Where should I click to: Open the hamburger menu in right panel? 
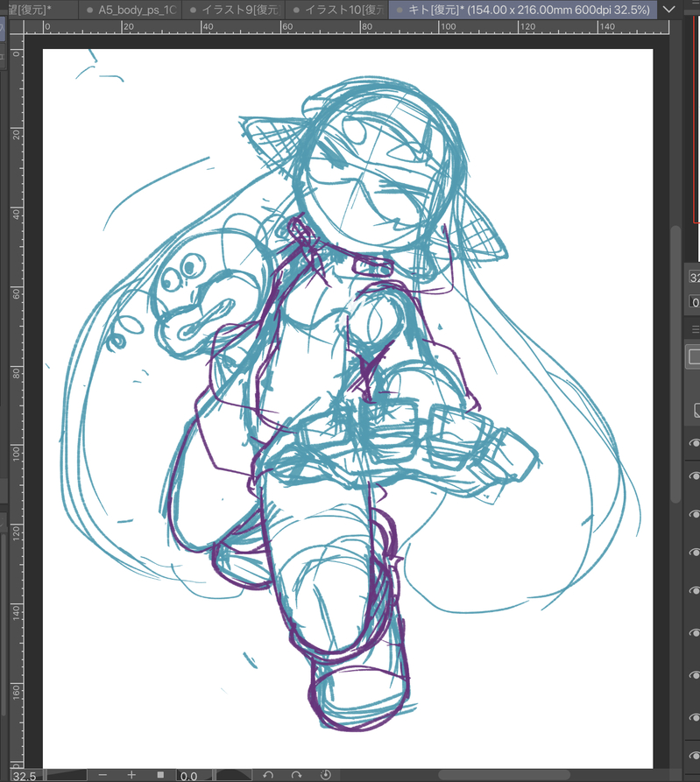coord(696,329)
